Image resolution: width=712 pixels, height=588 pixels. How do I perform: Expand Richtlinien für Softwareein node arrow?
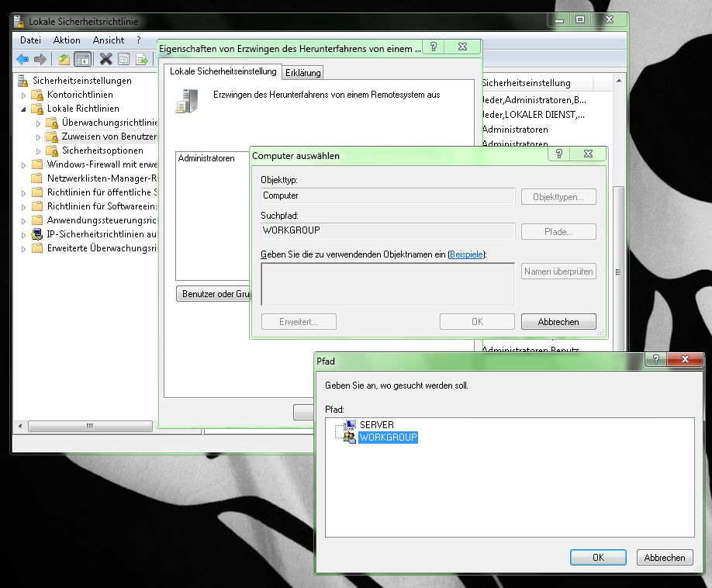point(23,207)
